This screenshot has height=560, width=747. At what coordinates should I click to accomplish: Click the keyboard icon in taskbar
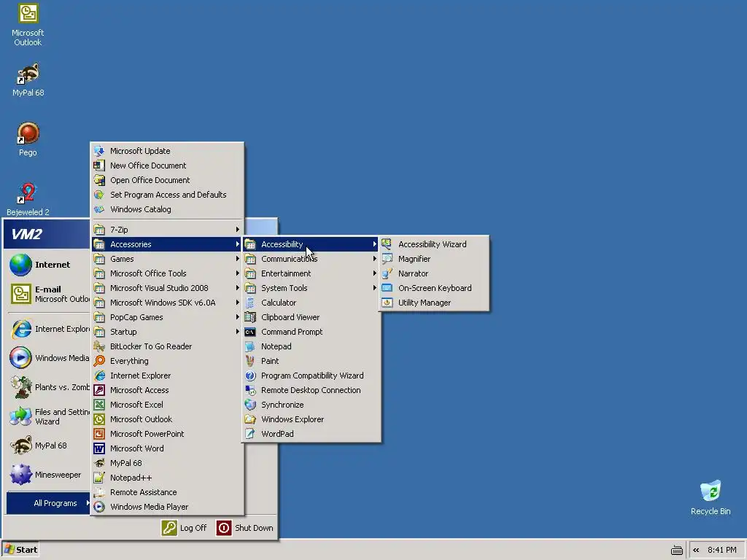click(x=676, y=551)
